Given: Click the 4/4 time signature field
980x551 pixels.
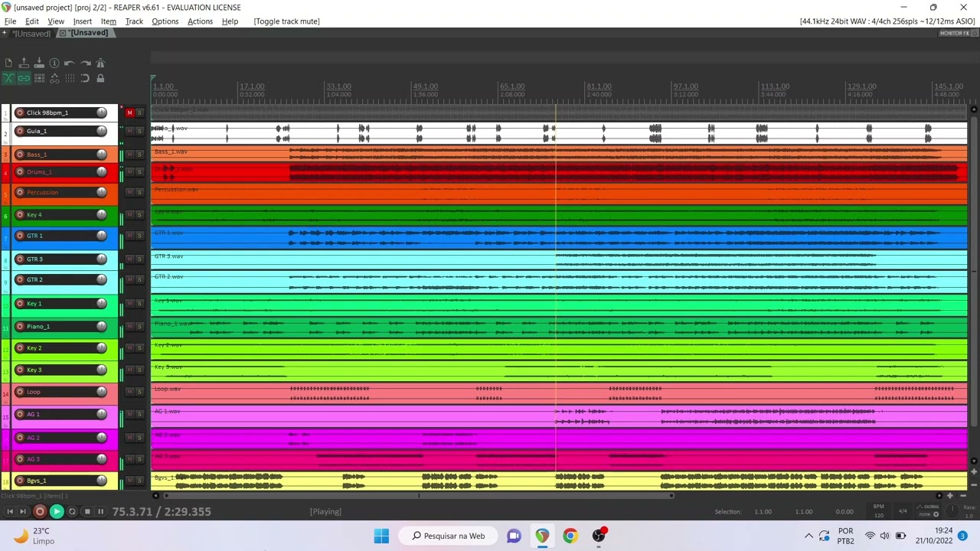Looking at the screenshot, I should point(903,511).
